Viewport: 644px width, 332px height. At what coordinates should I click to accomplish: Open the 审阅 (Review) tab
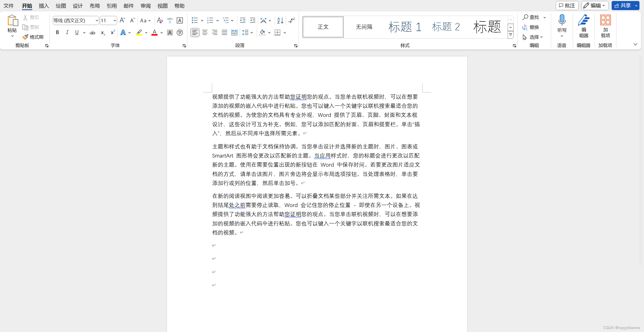pyautogui.click(x=145, y=6)
